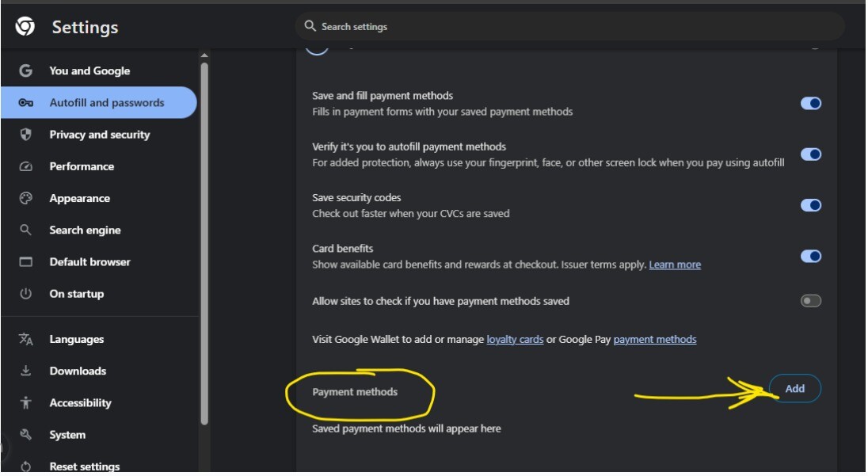Click the Google G icon in the sidebar

[25, 70]
